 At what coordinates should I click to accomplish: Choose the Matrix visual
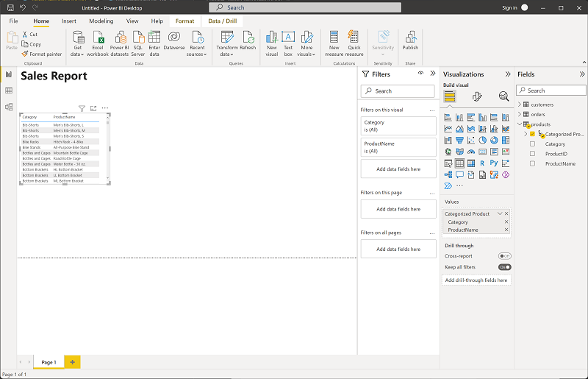tap(471, 163)
